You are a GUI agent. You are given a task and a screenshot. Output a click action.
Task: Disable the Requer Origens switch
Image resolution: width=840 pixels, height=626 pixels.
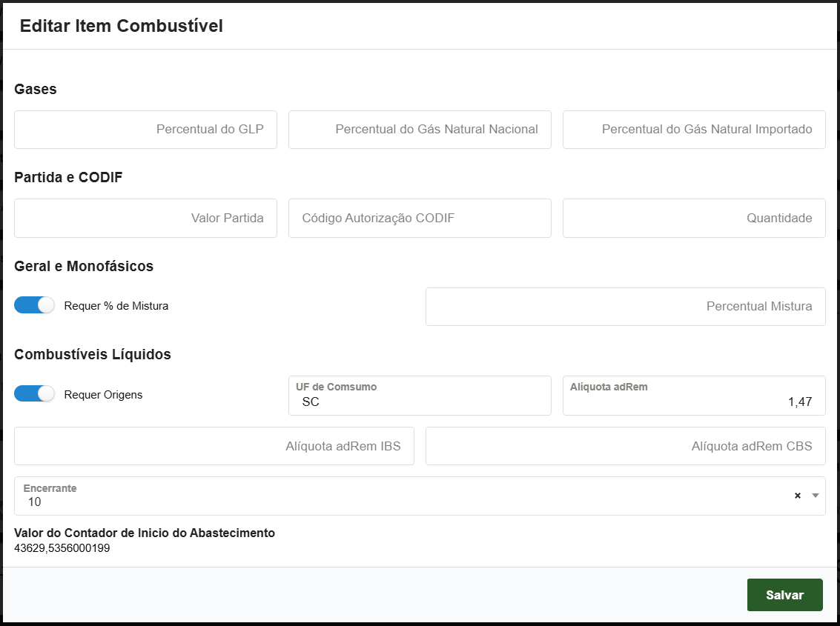[35, 394]
